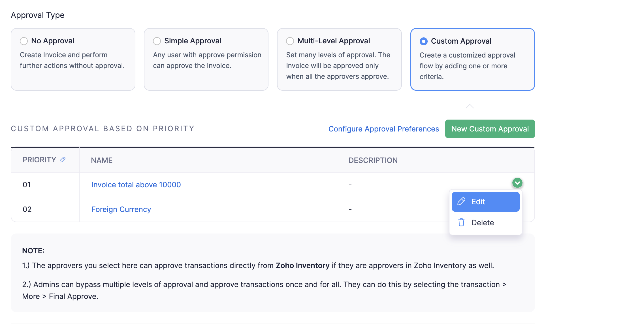The image size is (644, 327).
Task: Click the pencil icon in Edit option
Action: 461,201
